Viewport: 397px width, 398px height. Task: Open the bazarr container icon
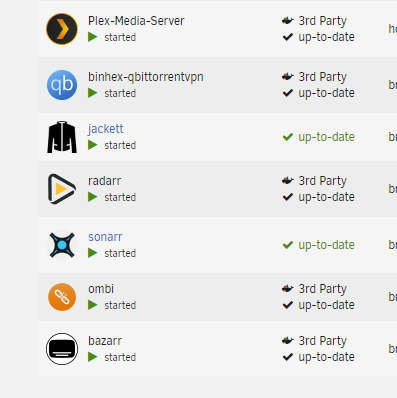tap(62, 349)
